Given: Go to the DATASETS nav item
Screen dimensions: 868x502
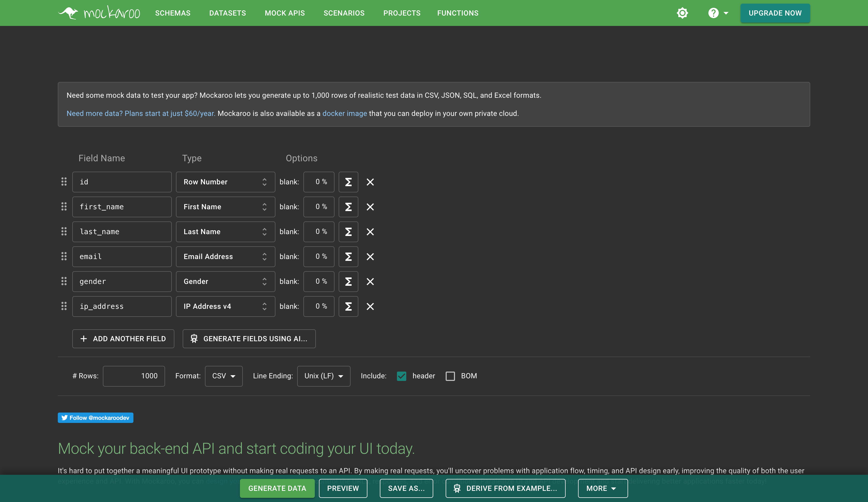Looking at the screenshot, I should coord(227,13).
